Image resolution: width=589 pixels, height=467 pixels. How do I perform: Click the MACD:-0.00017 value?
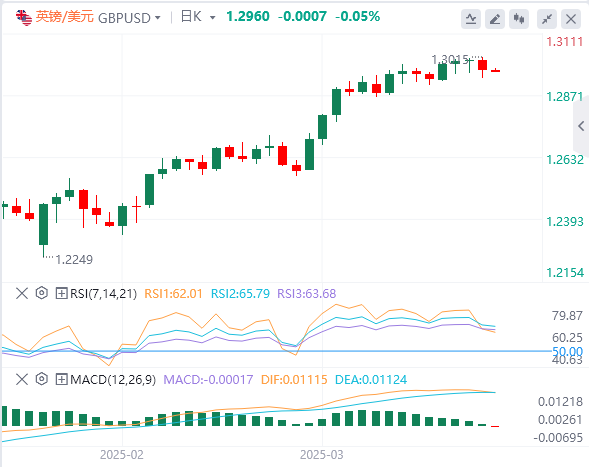[208, 379]
